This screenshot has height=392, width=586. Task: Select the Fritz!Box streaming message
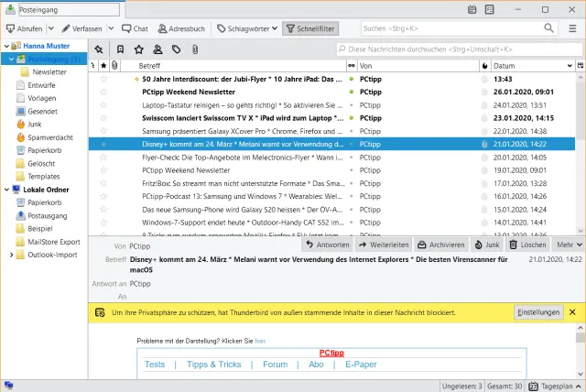point(331,183)
